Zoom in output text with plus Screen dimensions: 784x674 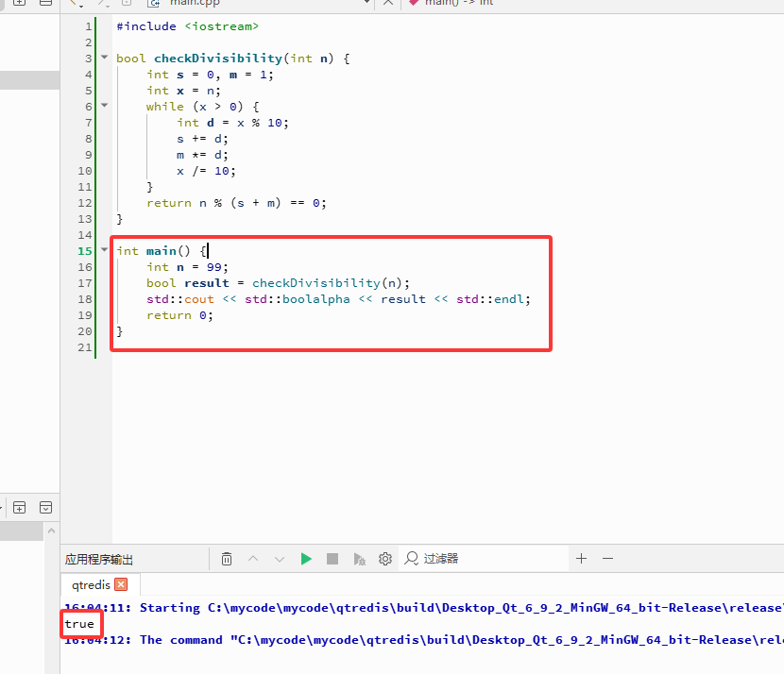[581, 559]
